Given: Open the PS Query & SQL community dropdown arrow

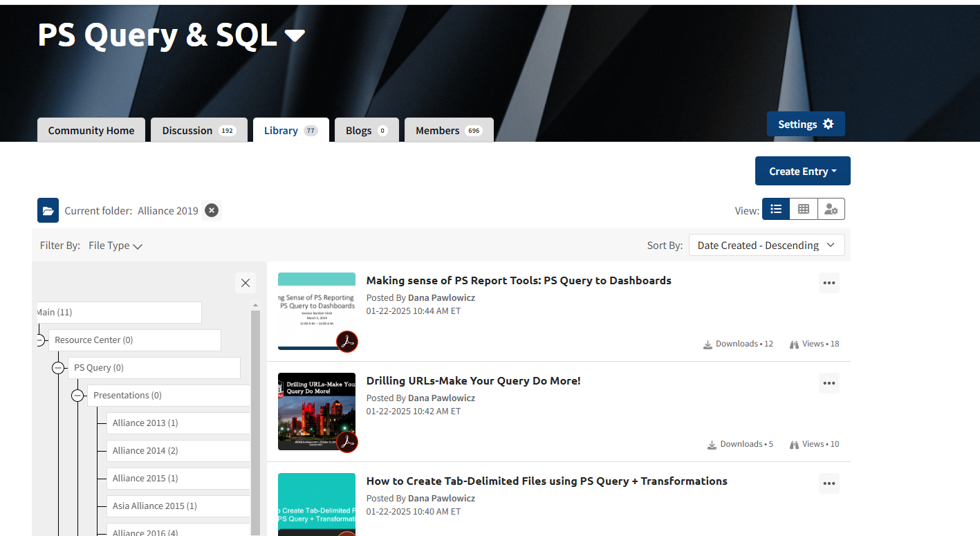Looking at the screenshot, I should [295, 36].
